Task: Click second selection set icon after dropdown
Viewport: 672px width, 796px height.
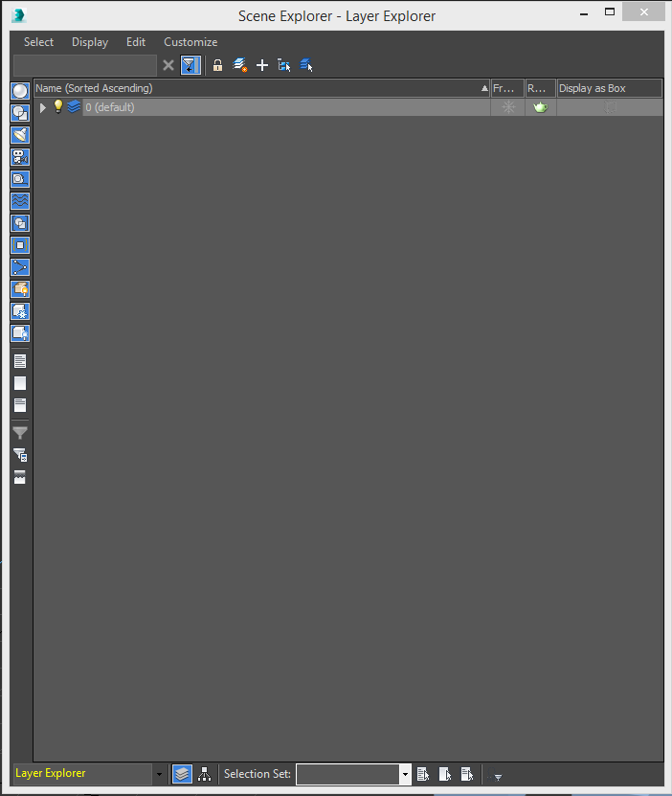Action: (445, 774)
